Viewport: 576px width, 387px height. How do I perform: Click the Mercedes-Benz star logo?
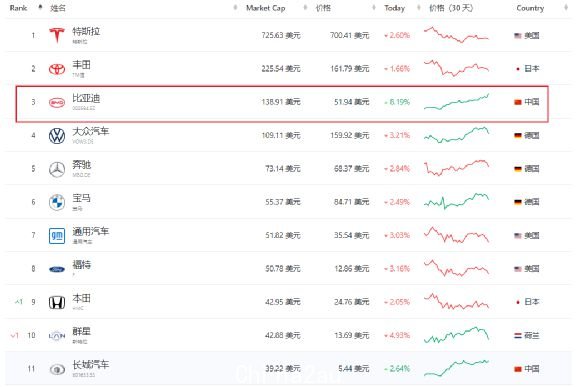tap(57, 169)
